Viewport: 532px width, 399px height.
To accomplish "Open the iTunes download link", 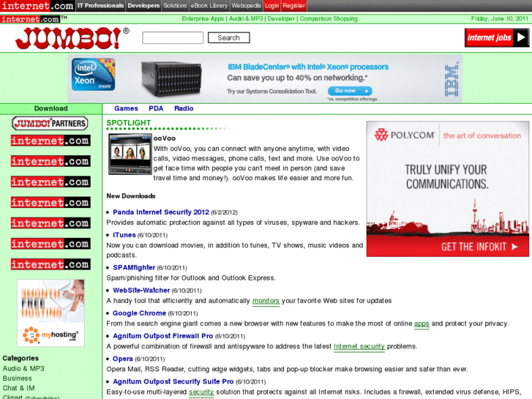I will click(x=124, y=235).
